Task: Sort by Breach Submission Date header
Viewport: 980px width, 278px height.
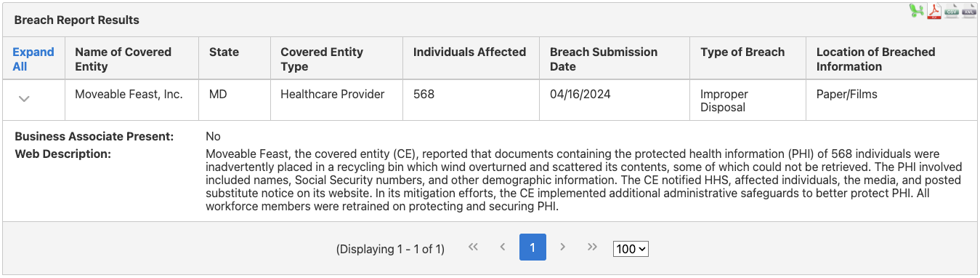Action: (x=604, y=59)
